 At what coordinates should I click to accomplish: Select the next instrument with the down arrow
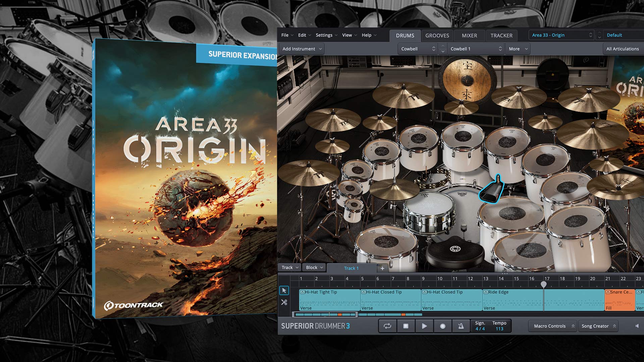443,52
